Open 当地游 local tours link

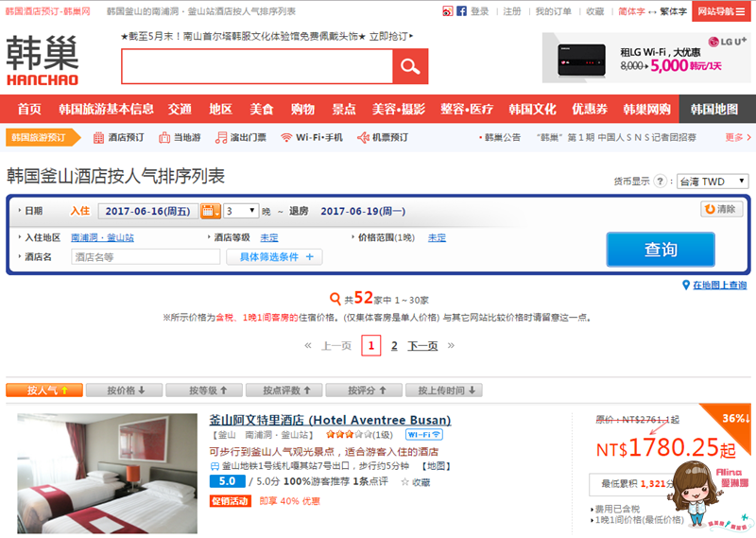pyautogui.click(x=180, y=137)
